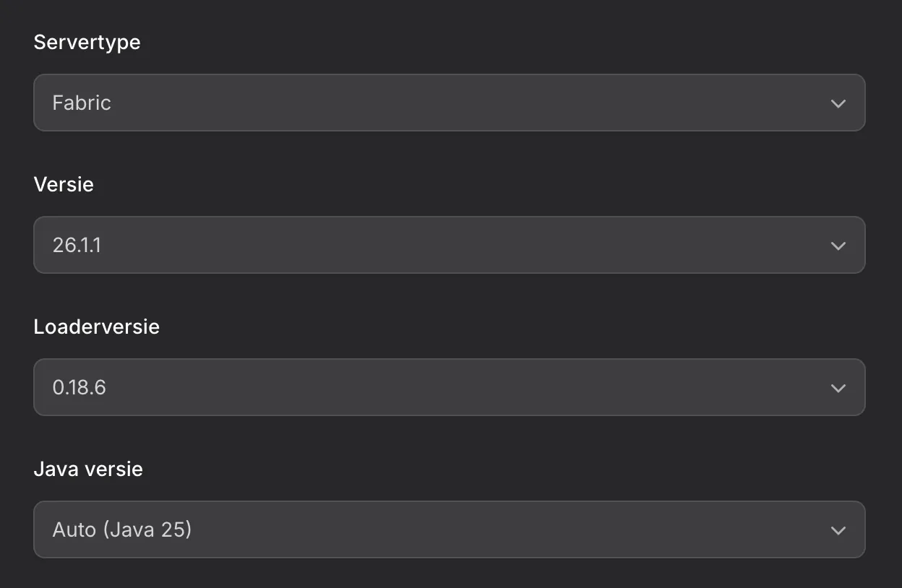Click the selected value text "Fabric"
Image resolution: width=902 pixels, height=588 pixels.
82,103
